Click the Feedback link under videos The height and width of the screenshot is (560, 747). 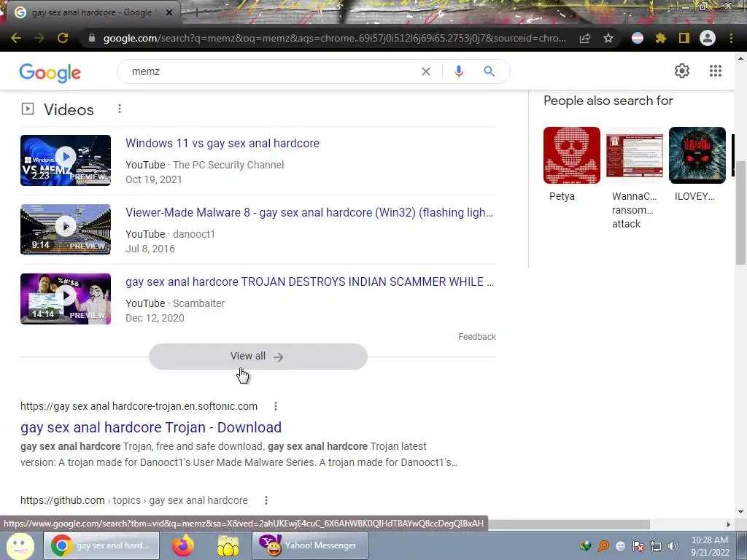(x=477, y=337)
